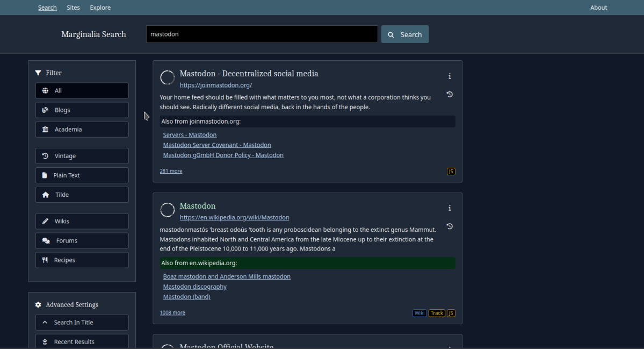Select the Wikis filter option
The image size is (644, 349).
(82, 221)
